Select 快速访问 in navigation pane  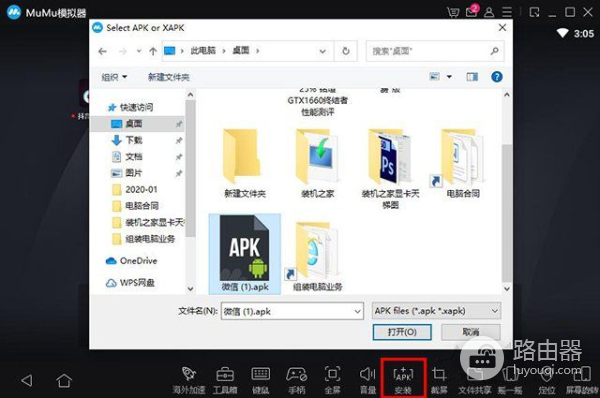(136, 108)
